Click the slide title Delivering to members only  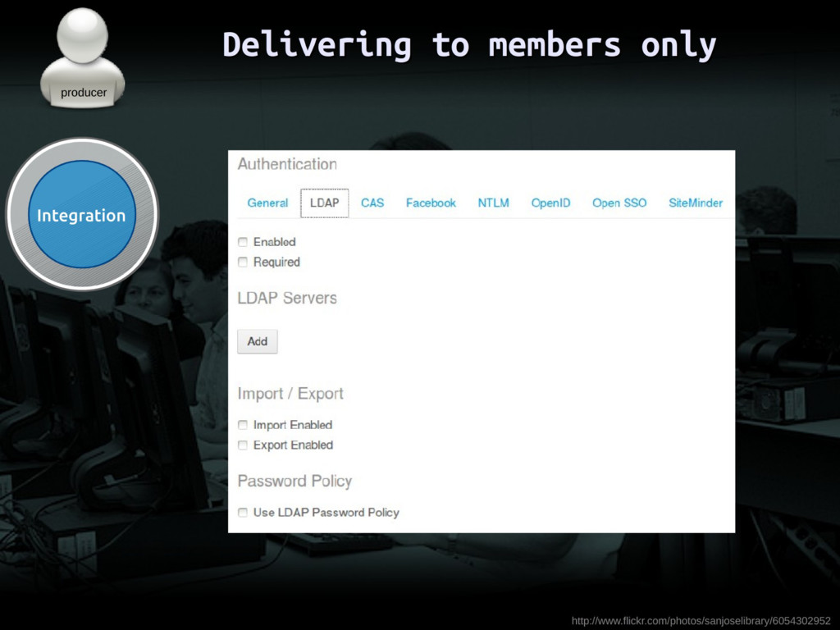(469, 45)
